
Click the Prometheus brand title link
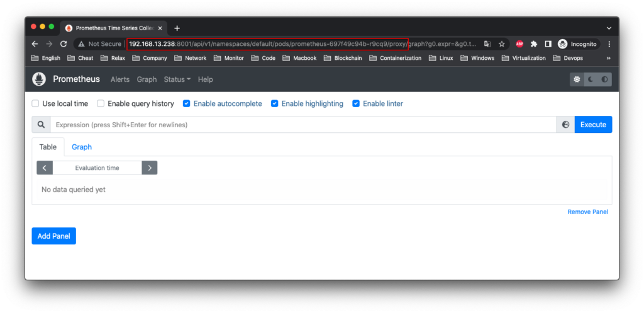(76, 79)
